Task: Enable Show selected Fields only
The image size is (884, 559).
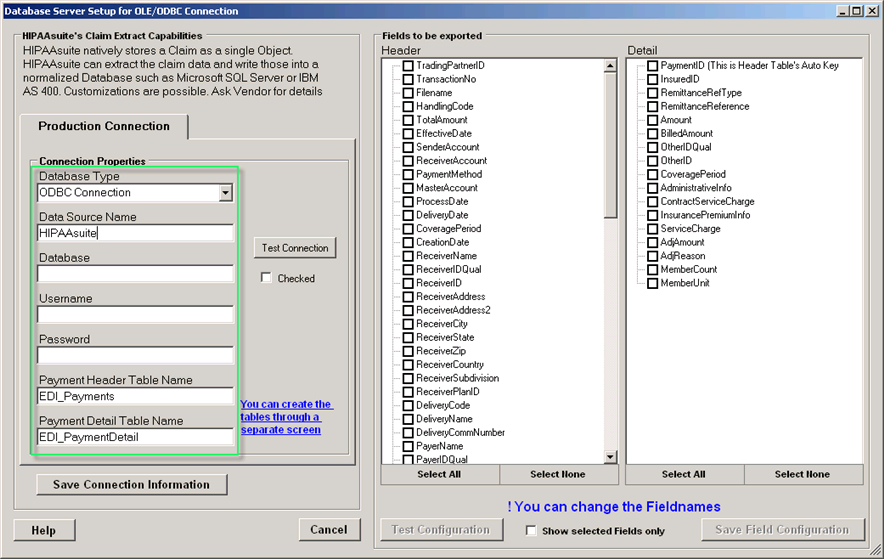Action: [531, 530]
